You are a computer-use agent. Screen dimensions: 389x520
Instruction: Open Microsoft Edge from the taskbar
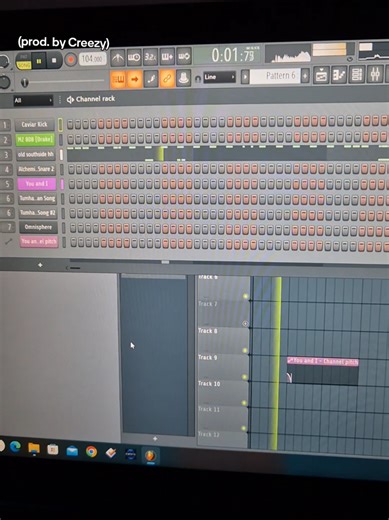pos(15,446)
